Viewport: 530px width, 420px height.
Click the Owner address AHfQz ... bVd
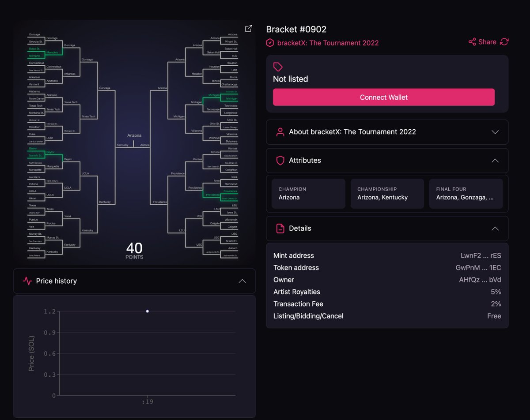tap(480, 280)
